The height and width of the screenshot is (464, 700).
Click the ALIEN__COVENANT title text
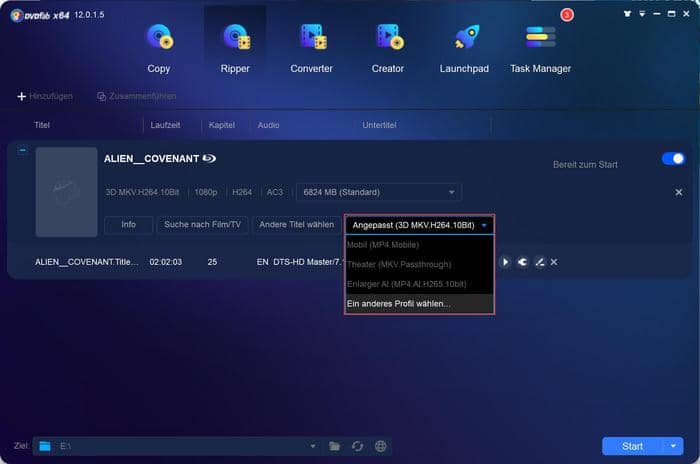pos(151,159)
